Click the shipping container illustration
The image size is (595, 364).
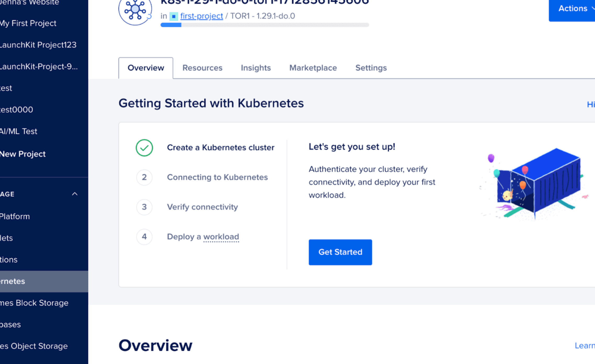click(x=534, y=184)
